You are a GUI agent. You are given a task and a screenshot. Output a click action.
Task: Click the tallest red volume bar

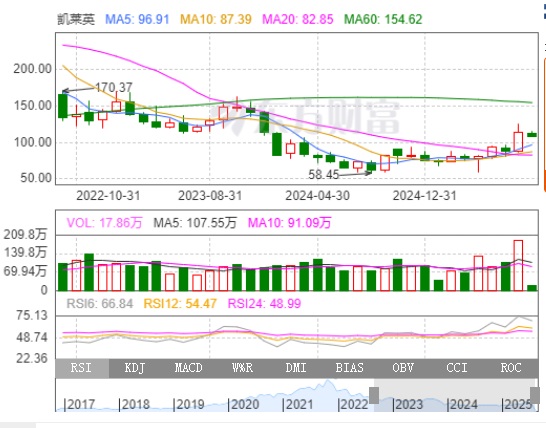pos(518,265)
